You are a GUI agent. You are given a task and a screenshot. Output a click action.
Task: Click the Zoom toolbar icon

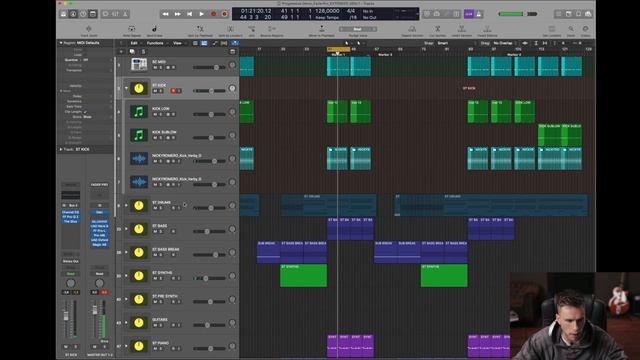571,30
